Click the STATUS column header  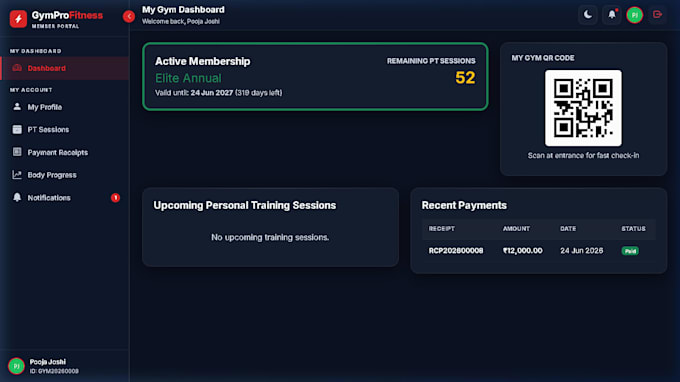pos(633,229)
